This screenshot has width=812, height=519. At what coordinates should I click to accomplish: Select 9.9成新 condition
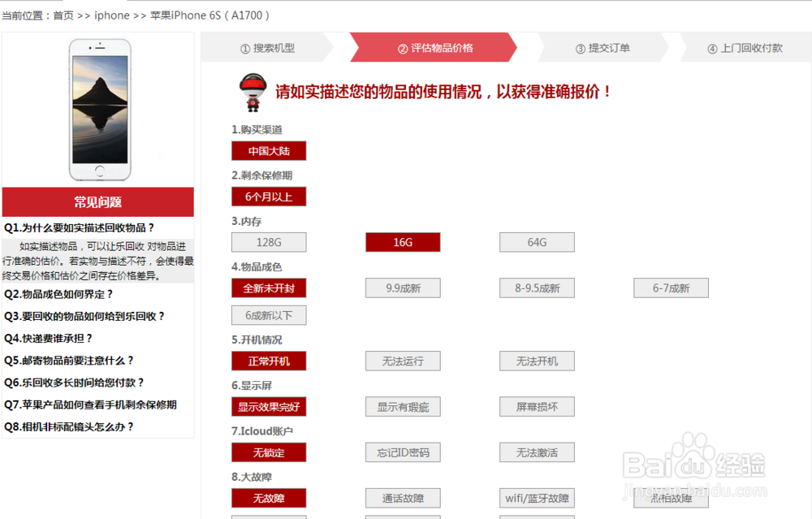pos(403,288)
